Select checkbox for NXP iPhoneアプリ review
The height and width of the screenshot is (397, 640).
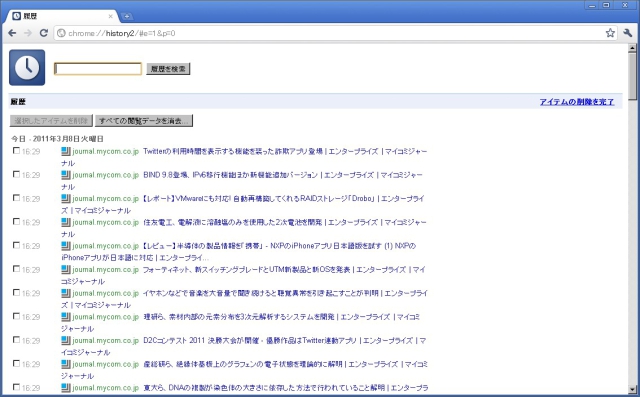coord(16,245)
